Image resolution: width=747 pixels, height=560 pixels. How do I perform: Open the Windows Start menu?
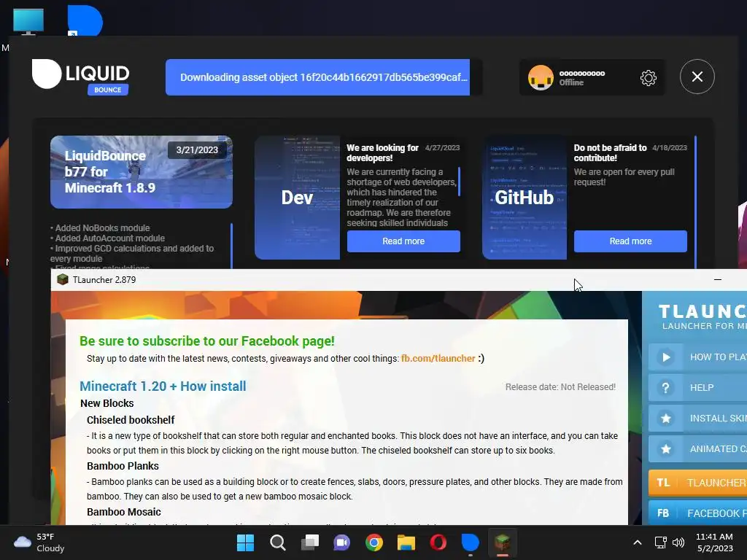tap(245, 542)
